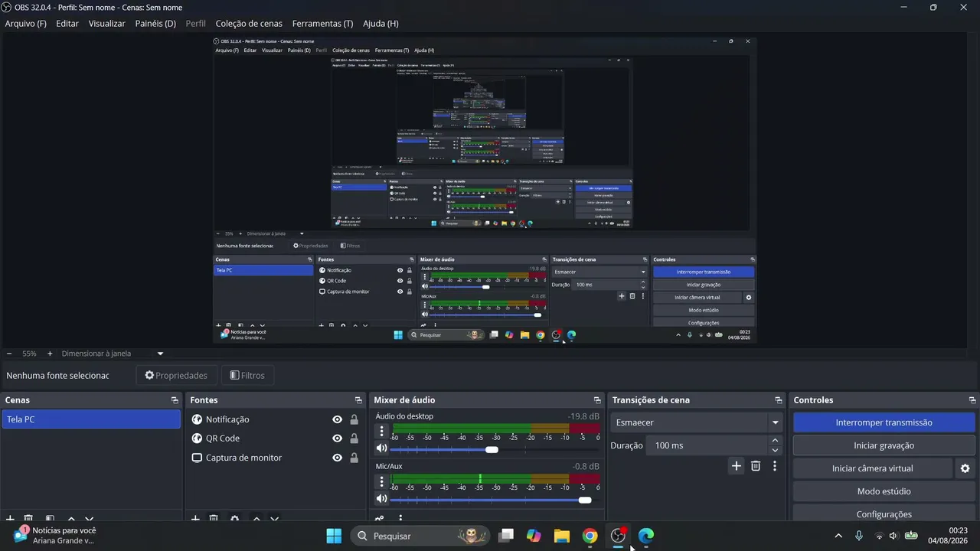Open the Dimensionar à janela zoom dropdown

pyautogui.click(x=113, y=354)
